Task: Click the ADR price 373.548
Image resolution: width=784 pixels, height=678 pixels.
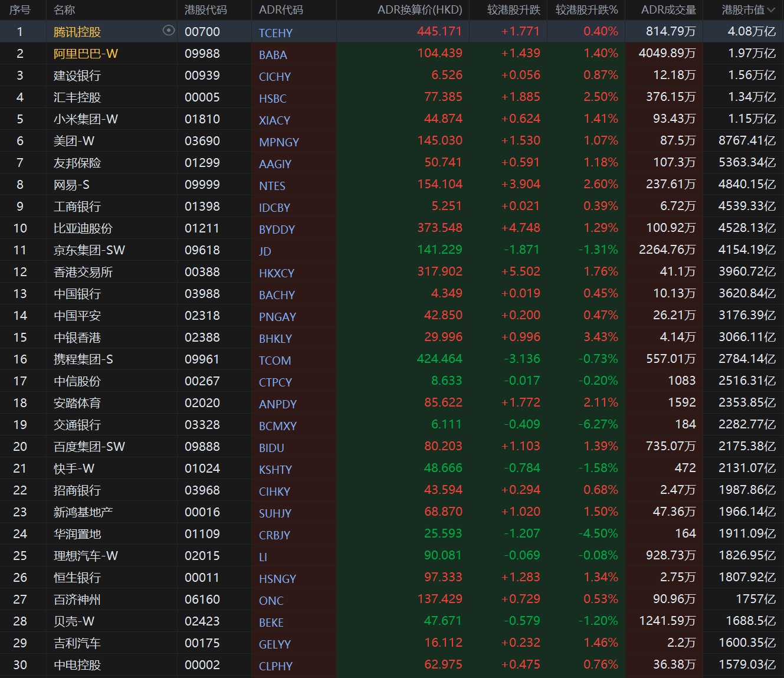Action: coord(439,228)
